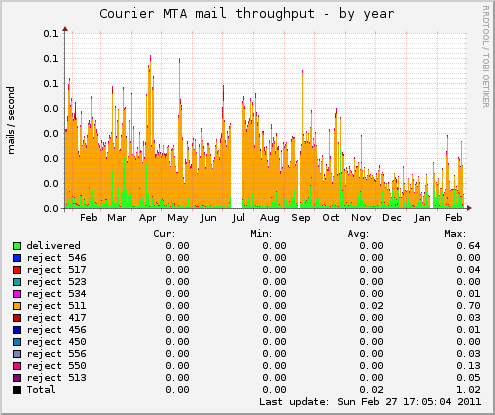
Task: Pick the dark red reject 417 swatch
Action: pos(17,318)
